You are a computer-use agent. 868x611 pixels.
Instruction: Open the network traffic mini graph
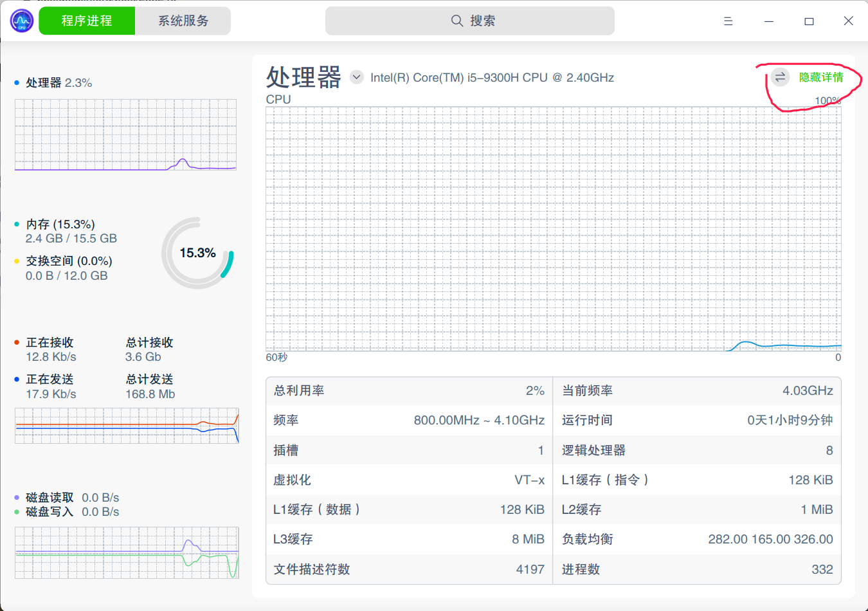coord(127,425)
